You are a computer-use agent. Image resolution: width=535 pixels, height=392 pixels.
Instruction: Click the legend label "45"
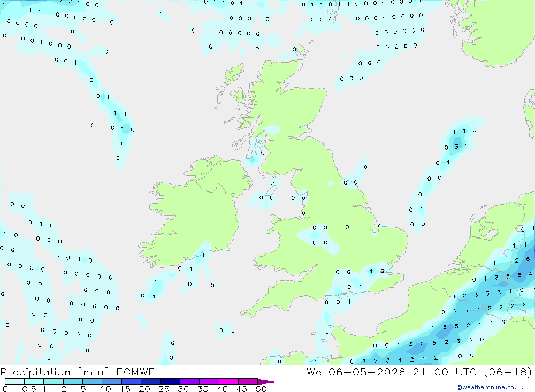coord(242,389)
